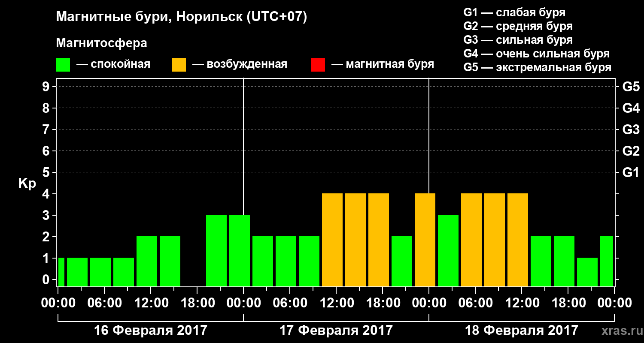This screenshot has width=644, height=343.
Task: Click the 18:00 time label for 16 February
Action: pos(197,303)
